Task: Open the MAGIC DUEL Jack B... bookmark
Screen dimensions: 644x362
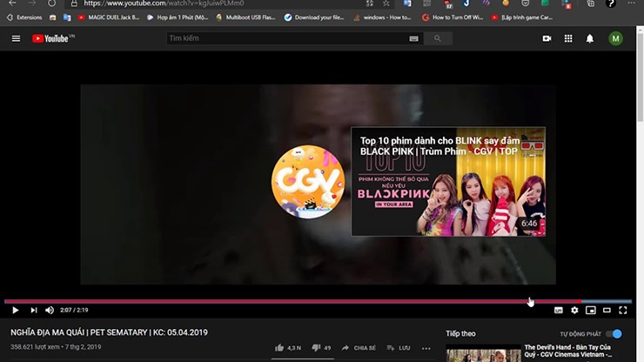Action: (x=109, y=17)
